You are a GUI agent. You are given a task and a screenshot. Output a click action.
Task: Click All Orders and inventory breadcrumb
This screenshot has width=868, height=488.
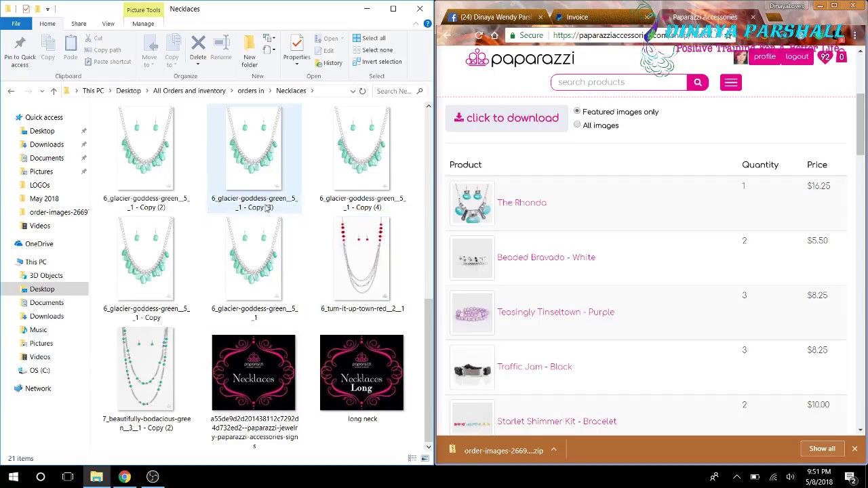point(189,91)
